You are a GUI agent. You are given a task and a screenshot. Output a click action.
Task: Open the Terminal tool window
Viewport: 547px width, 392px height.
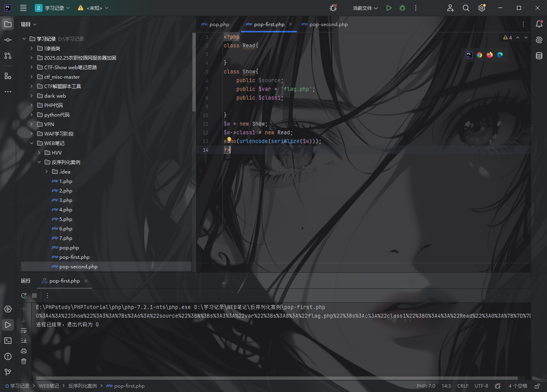tap(8, 341)
